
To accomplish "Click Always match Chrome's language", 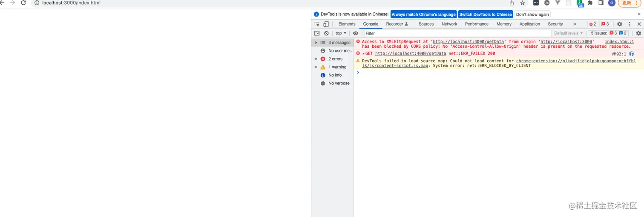I will pyautogui.click(x=423, y=14).
